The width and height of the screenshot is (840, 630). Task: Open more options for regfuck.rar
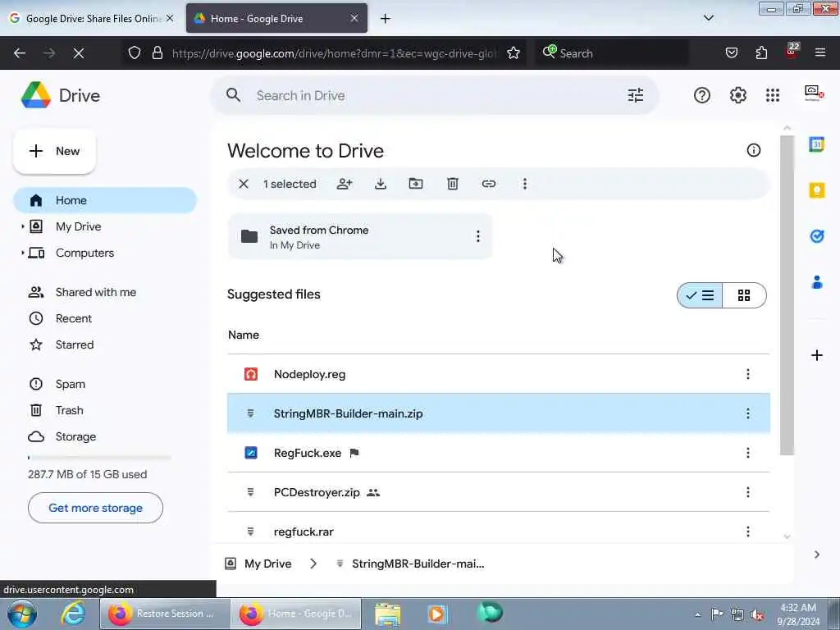(x=748, y=532)
